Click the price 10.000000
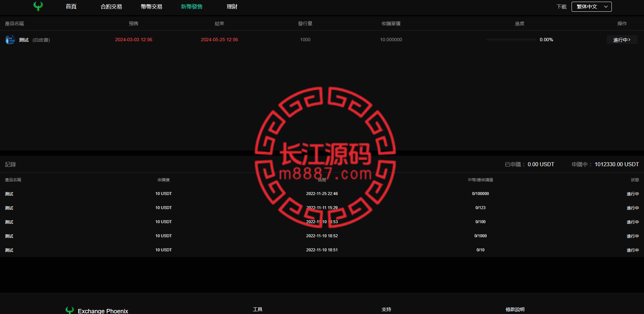Screen dimensions: 644x314 point(391,40)
